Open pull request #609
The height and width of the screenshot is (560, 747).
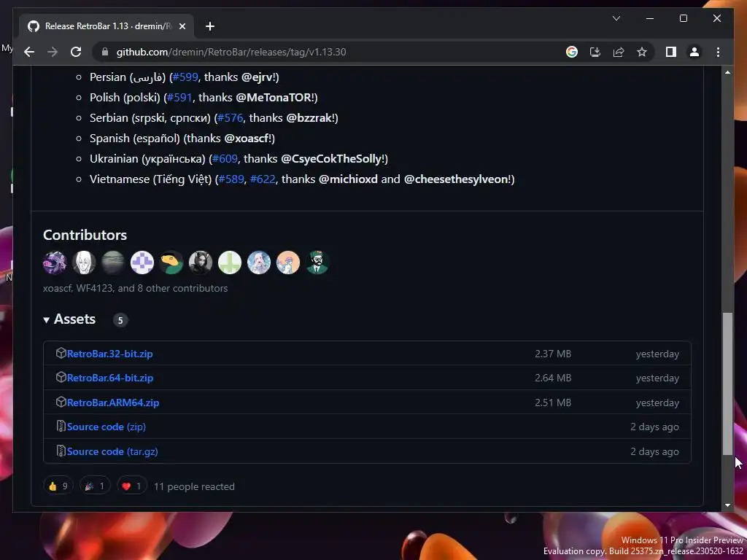click(225, 158)
